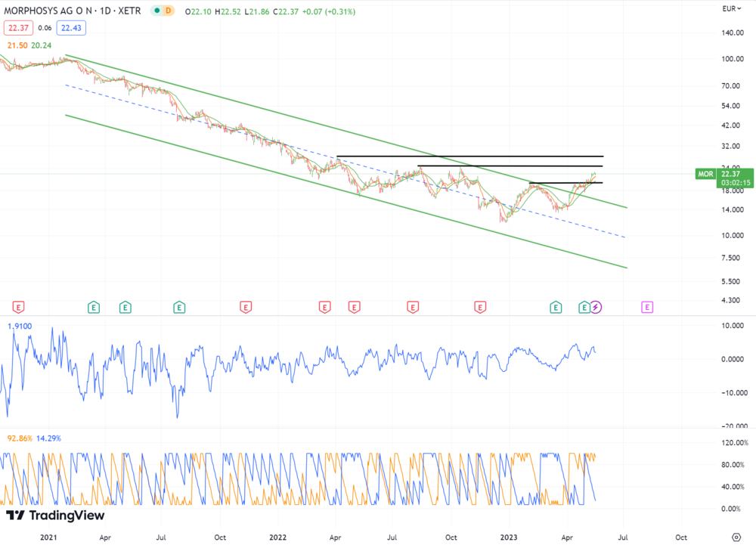Click the L21.86 low price value
This screenshot has width=756, height=545.
[257, 11]
